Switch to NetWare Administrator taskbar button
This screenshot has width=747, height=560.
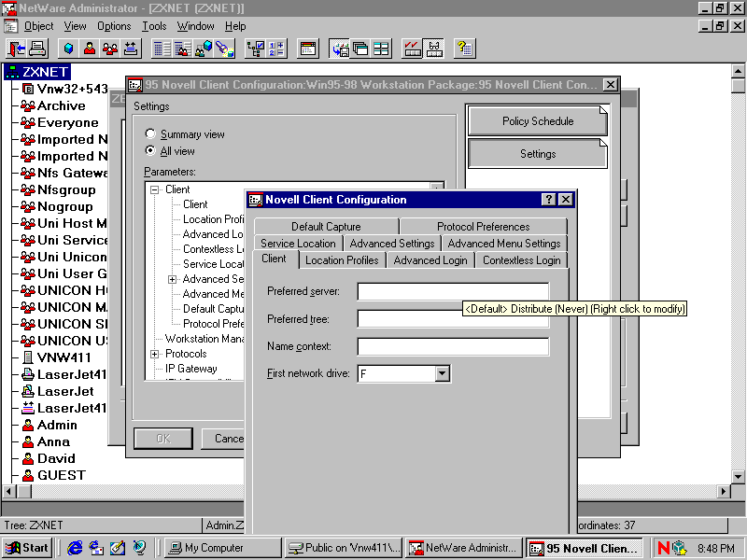(x=464, y=548)
